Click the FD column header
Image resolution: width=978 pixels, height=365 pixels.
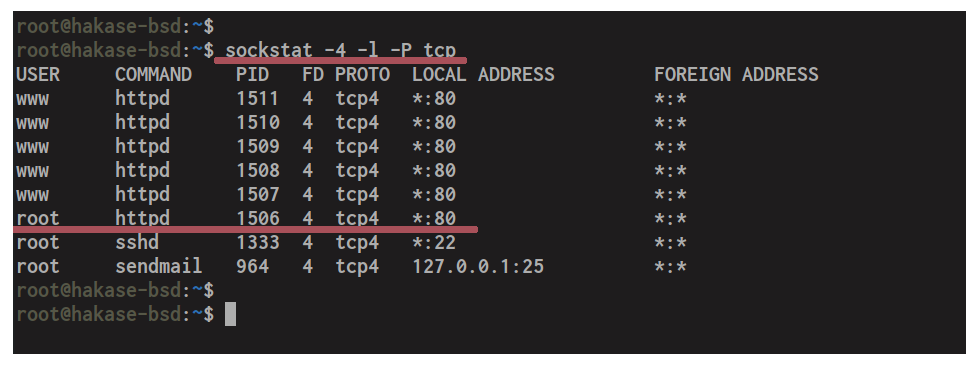click(313, 75)
